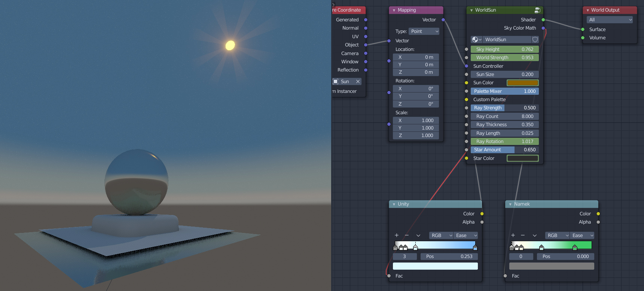Click the Sun object icon in Texture Coordinate node
Image resolution: width=644 pixels, height=291 pixels.
point(336,82)
